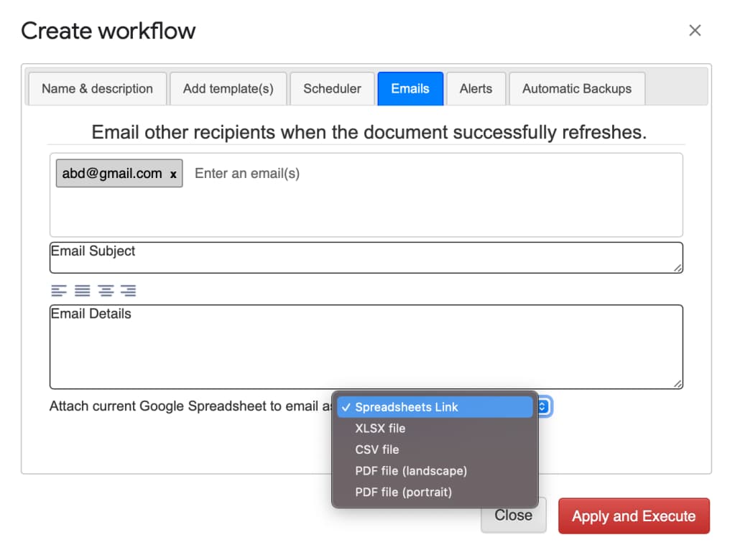Close the Create workflow dialog with X
735x560 pixels.
coord(694,30)
